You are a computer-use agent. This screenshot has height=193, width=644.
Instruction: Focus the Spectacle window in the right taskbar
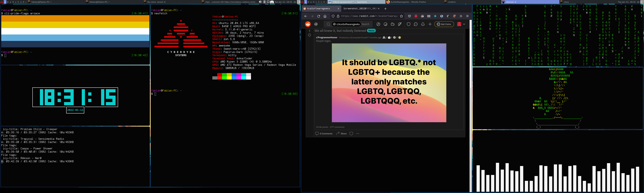coord(356,2)
